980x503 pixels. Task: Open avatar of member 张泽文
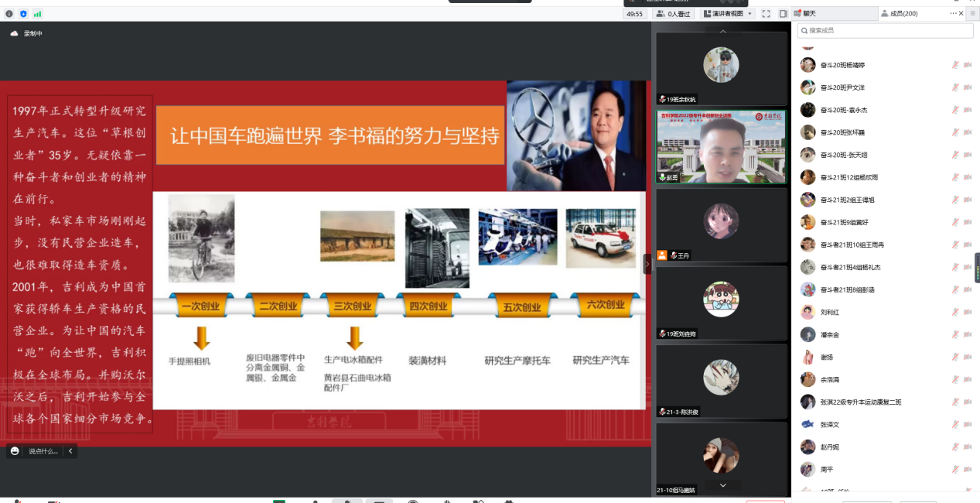click(808, 425)
